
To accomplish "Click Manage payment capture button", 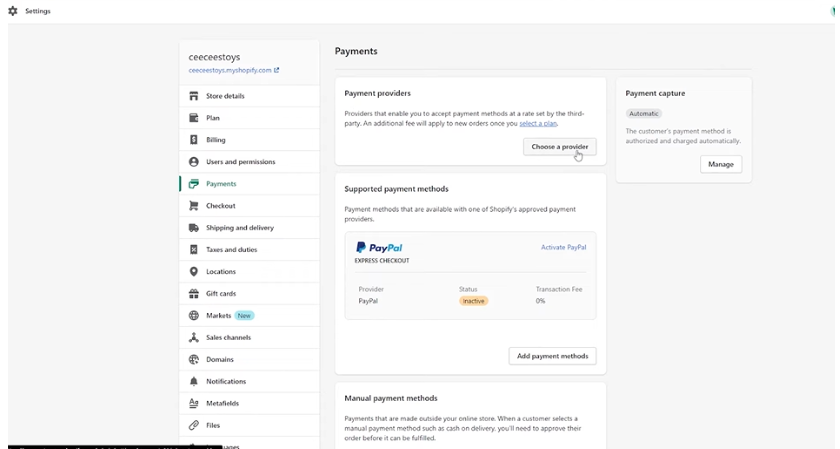I will pyautogui.click(x=721, y=164).
